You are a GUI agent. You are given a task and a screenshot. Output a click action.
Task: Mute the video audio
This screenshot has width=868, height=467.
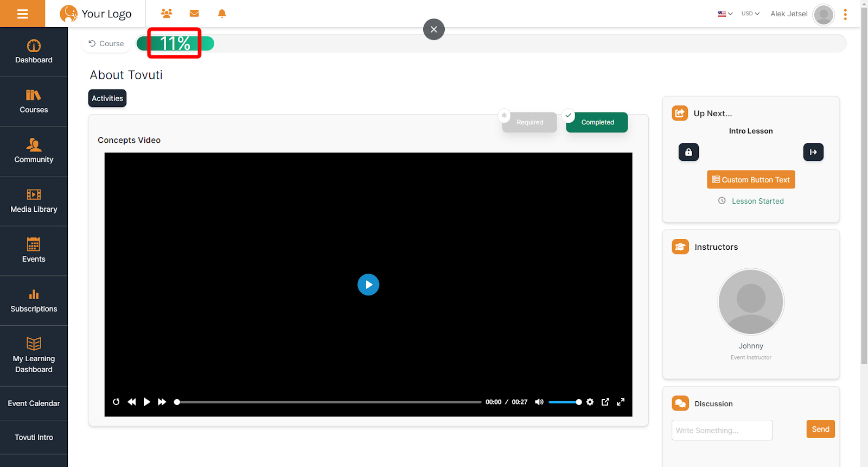pos(539,402)
